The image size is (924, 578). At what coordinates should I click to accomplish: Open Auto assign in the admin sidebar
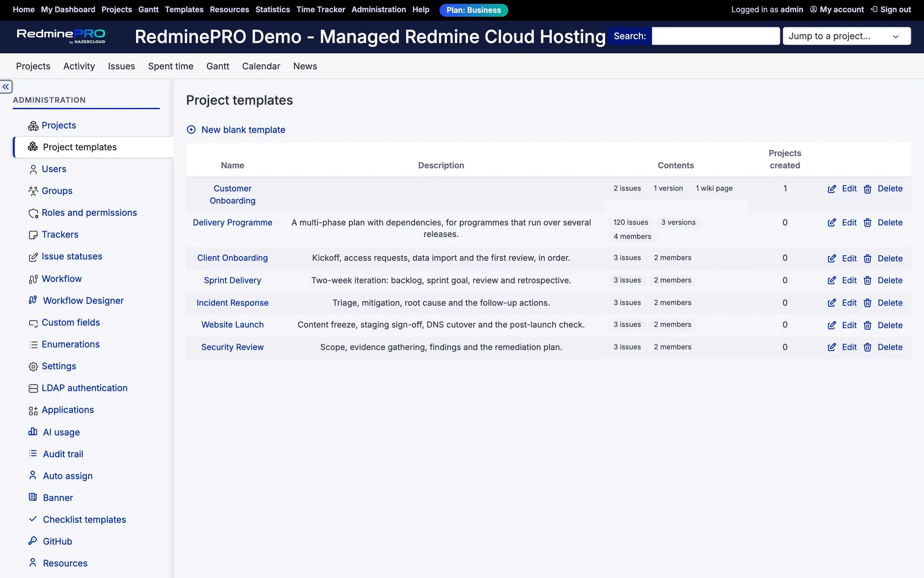(x=68, y=476)
